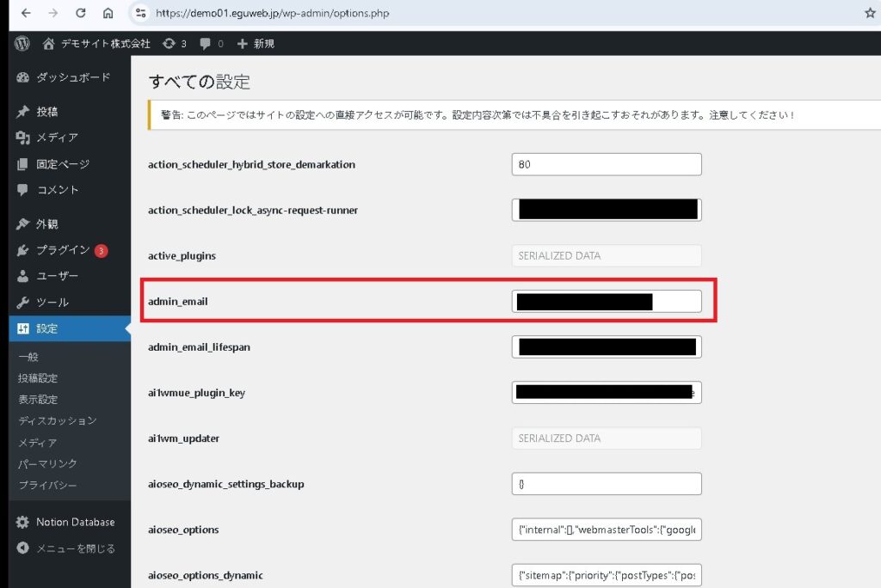
Task: Open the 投稿 menu
Action: click(x=47, y=112)
